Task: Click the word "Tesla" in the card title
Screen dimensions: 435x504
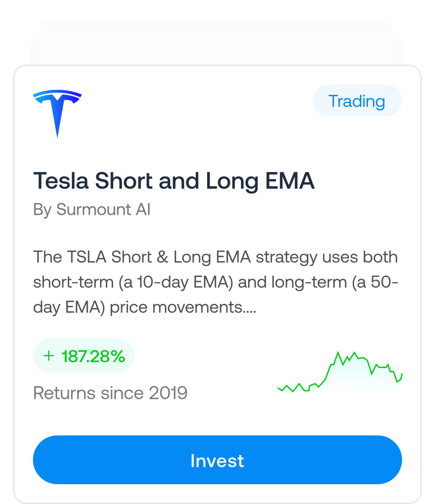Action: tap(61, 182)
